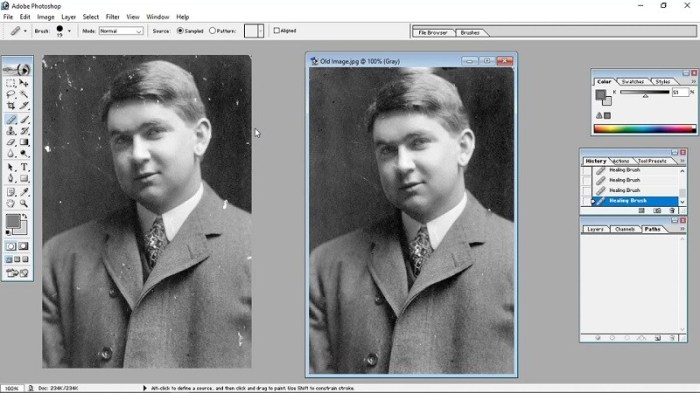
Task: Choose Standard Screen Mode button
Action: (9, 259)
